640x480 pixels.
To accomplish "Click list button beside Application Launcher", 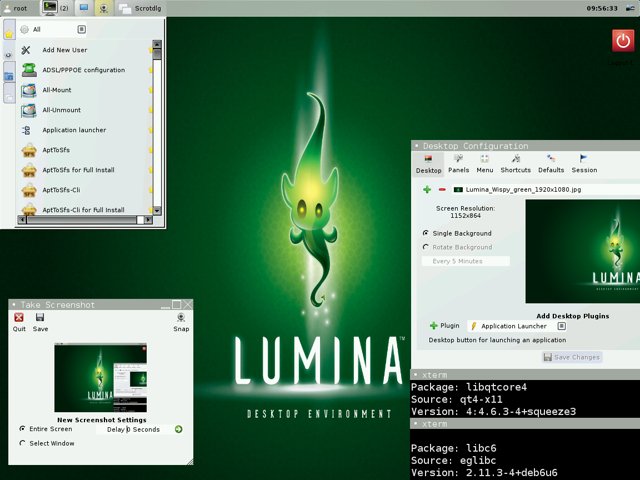I will pos(562,326).
